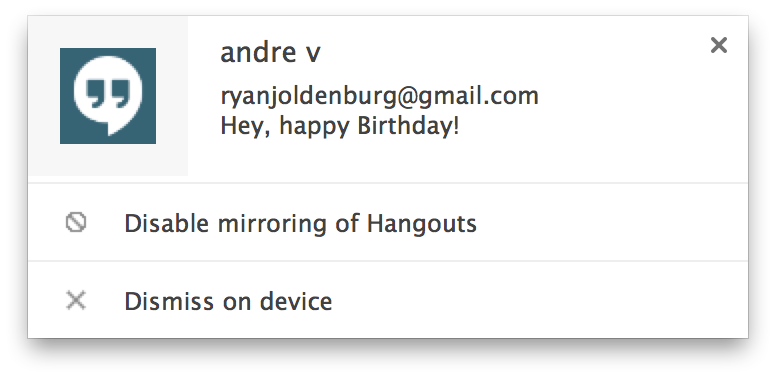The height and width of the screenshot is (378, 776).
Task: Click the gray X icon beside Dismiss on device
Action: tap(76, 300)
